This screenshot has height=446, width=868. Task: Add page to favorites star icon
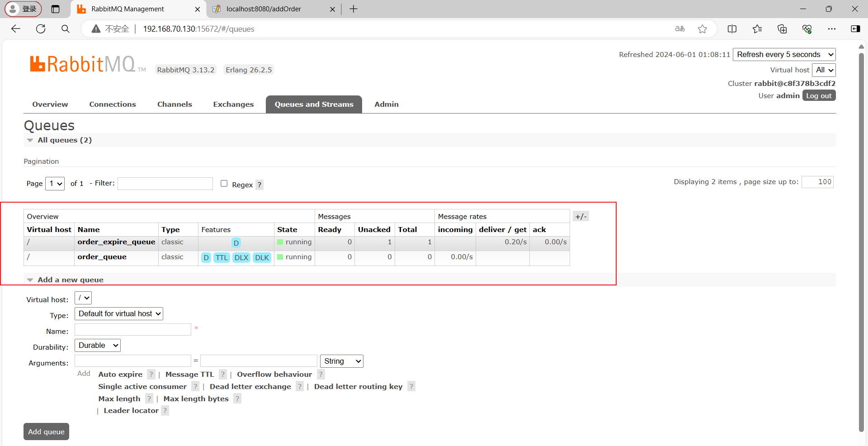pyautogui.click(x=702, y=29)
